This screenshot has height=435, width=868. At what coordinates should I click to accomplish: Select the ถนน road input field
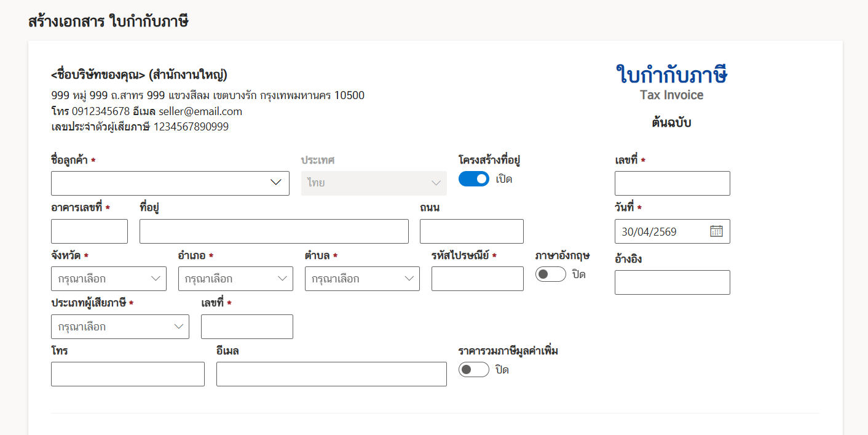pyautogui.click(x=471, y=231)
